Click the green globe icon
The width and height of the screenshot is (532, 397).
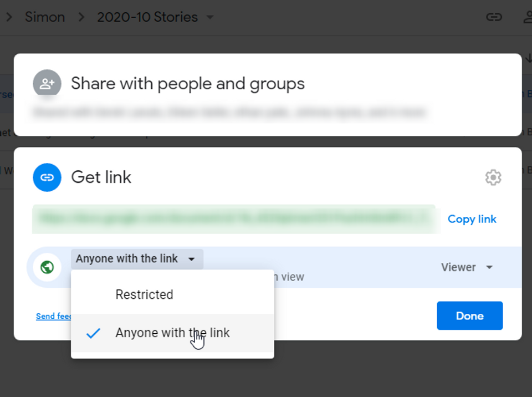[x=47, y=267]
